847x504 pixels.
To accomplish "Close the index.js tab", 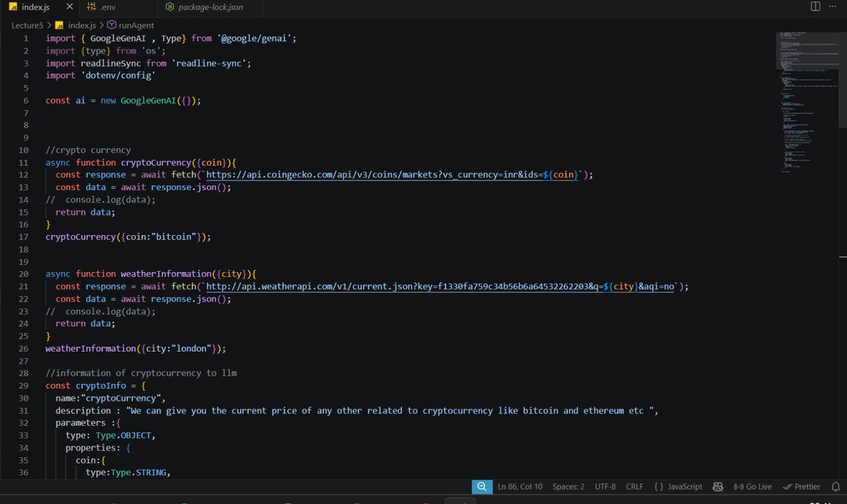I will coord(69,6).
